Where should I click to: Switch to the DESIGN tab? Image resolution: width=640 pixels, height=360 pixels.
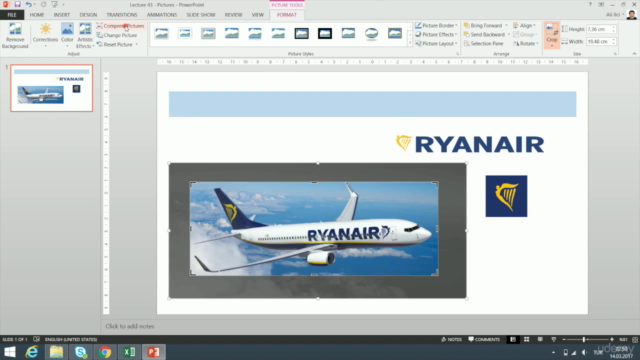pyautogui.click(x=88, y=15)
